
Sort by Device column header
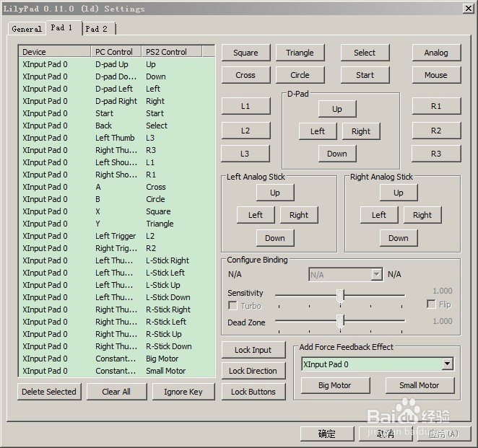55,52
